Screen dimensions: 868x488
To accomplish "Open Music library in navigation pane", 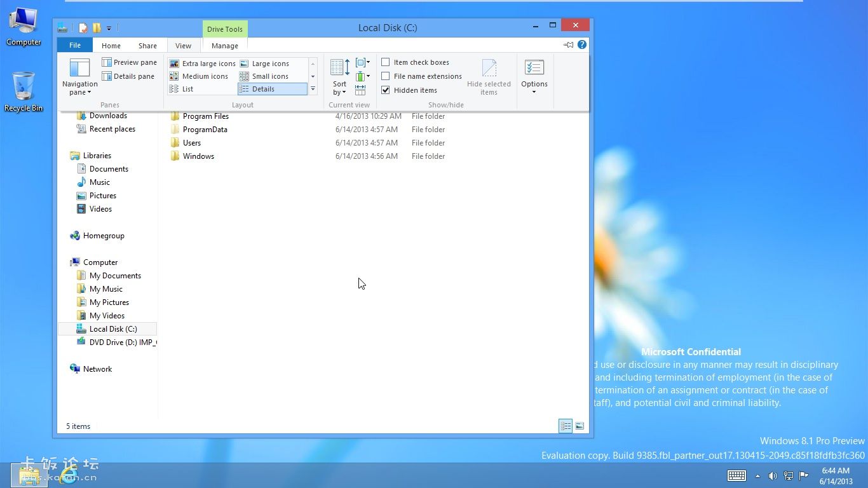I will click(93, 182).
